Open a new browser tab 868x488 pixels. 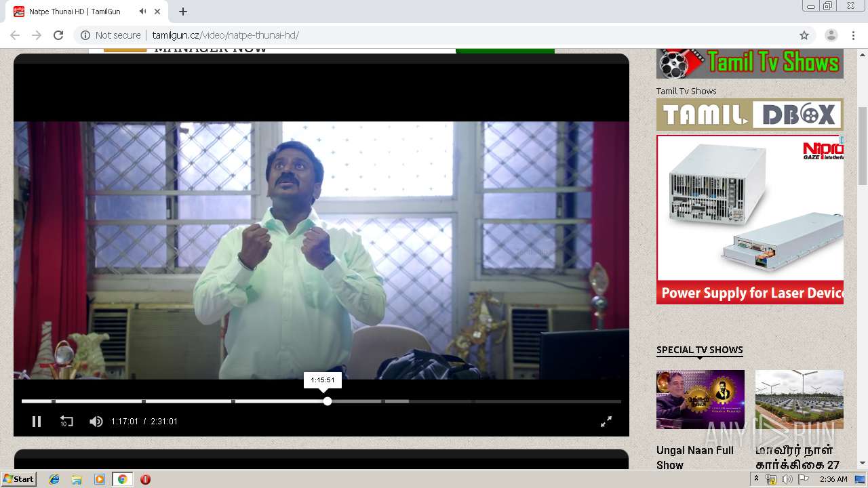(183, 12)
